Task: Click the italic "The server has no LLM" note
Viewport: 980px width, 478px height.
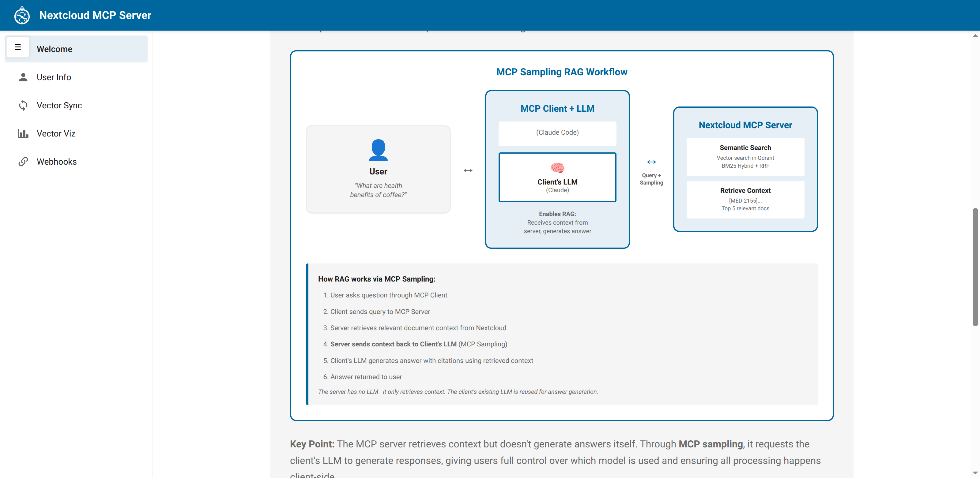Action: (x=458, y=392)
